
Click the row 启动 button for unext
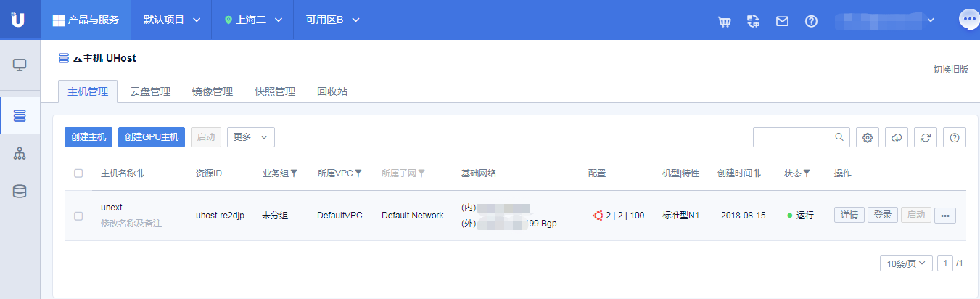tap(916, 216)
